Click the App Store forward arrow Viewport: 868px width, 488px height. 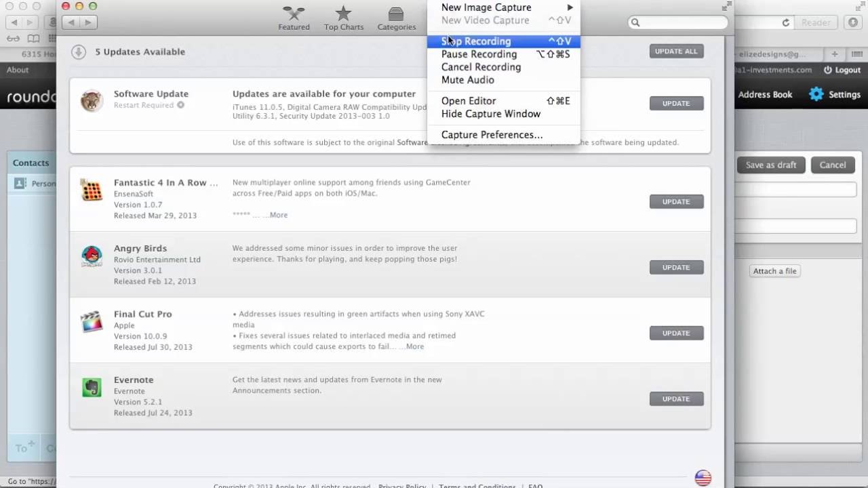coord(88,22)
